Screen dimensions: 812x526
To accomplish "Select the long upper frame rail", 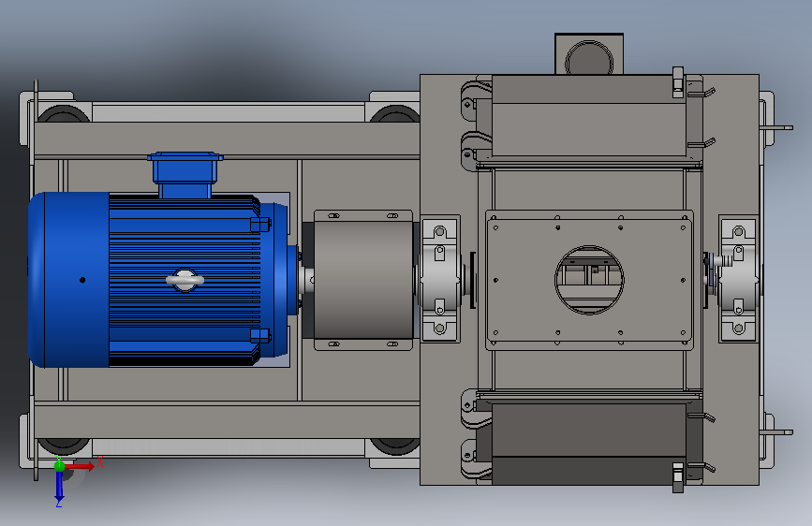I will pyautogui.click(x=227, y=139).
